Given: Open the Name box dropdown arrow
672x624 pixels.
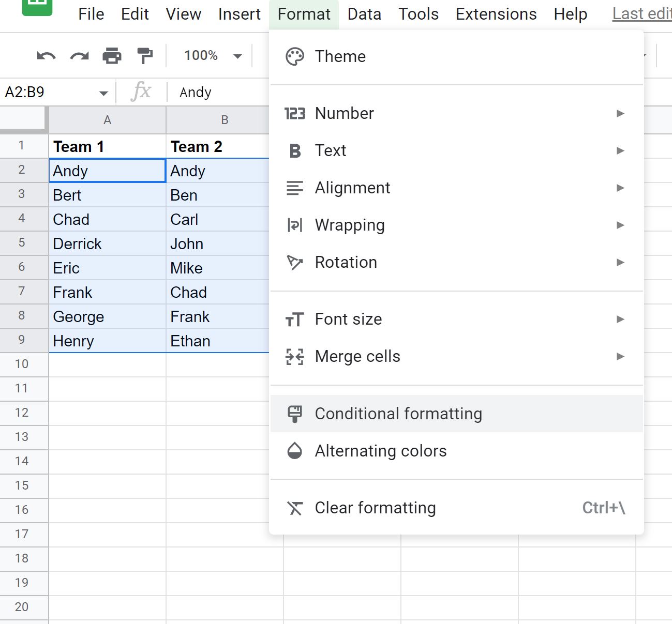Looking at the screenshot, I should pos(103,93).
